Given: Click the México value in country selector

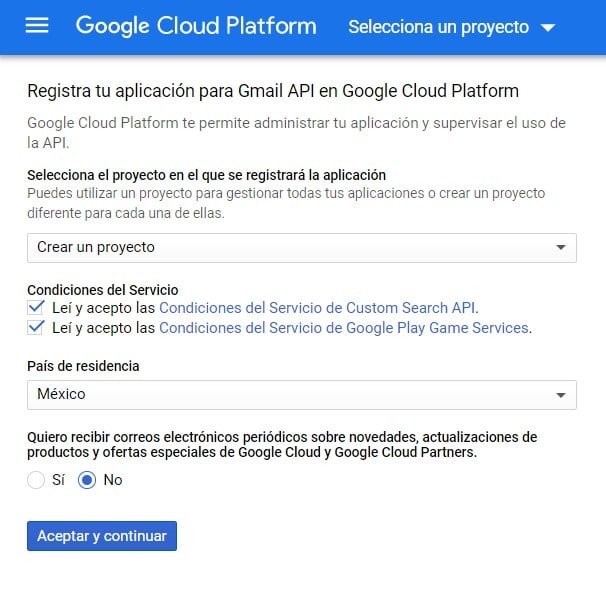Looking at the screenshot, I should pos(61,394).
